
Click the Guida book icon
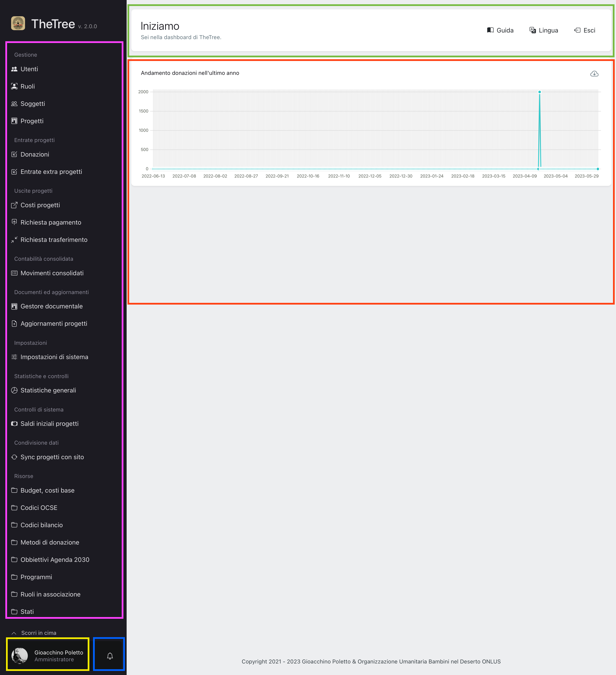[x=490, y=30]
